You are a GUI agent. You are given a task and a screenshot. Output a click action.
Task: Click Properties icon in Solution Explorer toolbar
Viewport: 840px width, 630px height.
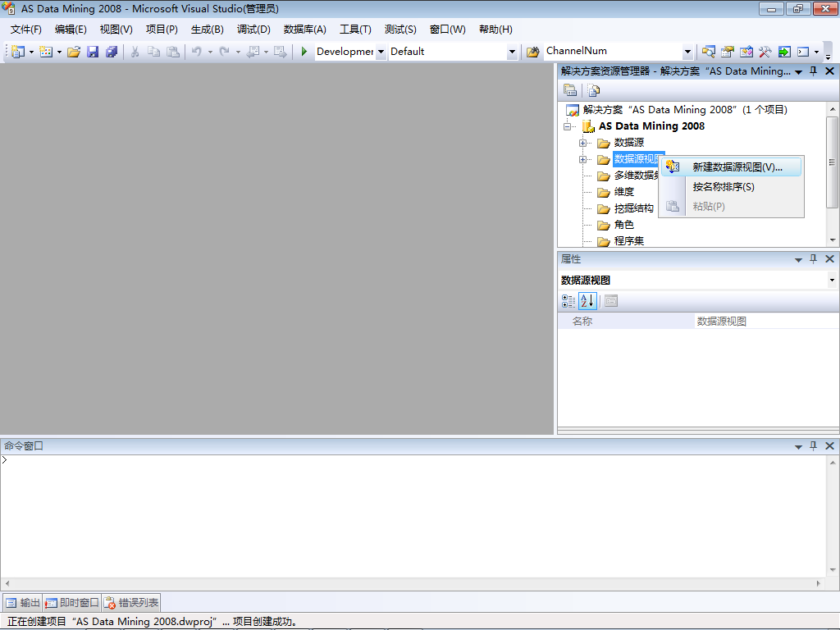(x=570, y=90)
